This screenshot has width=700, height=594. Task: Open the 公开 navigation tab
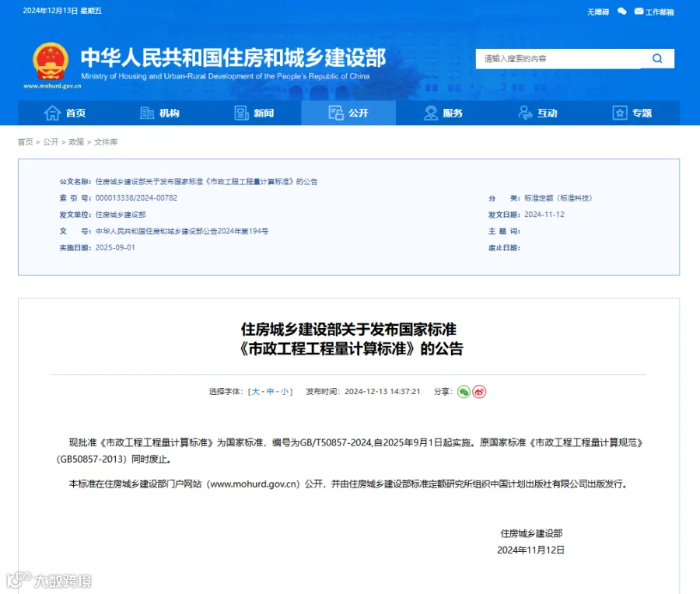click(x=348, y=113)
